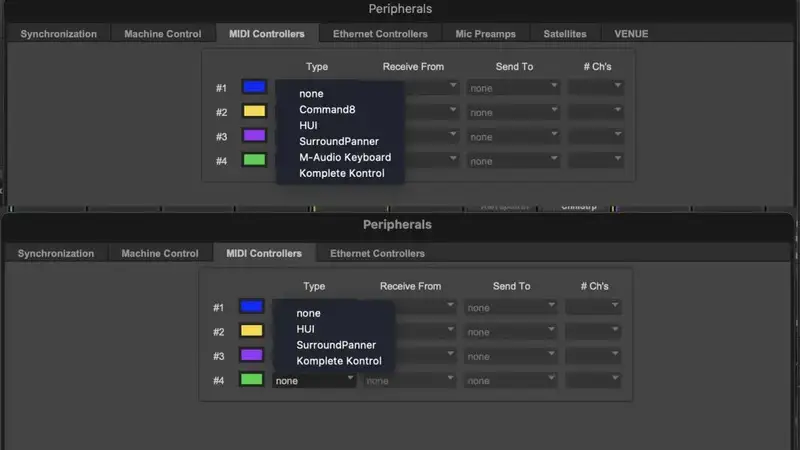Click purple #3 color swatch in upper window

(x=254, y=135)
